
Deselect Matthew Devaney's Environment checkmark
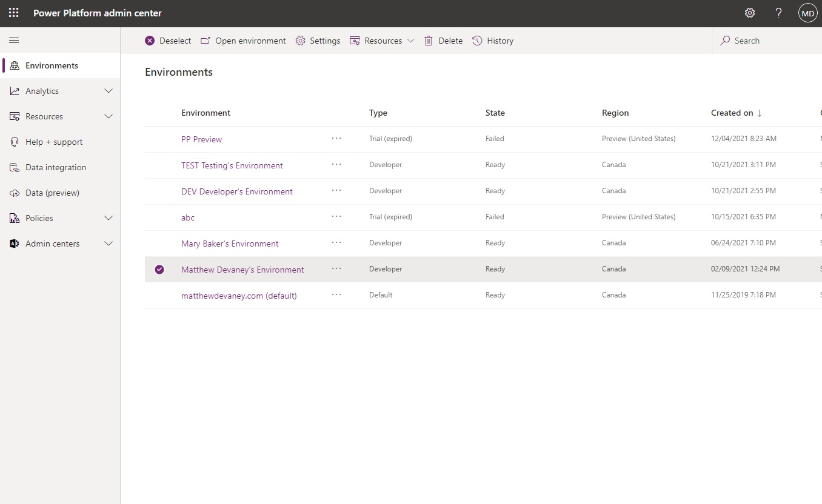(x=159, y=269)
